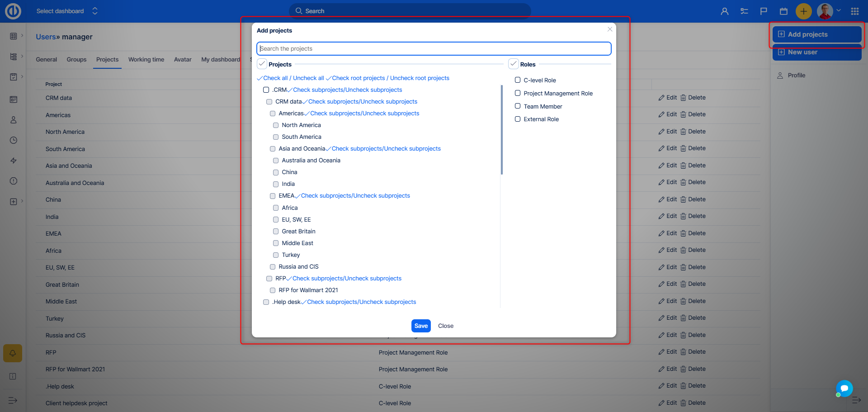Open the Groups tab
The image size is (868, 412).
coord(76,60)
